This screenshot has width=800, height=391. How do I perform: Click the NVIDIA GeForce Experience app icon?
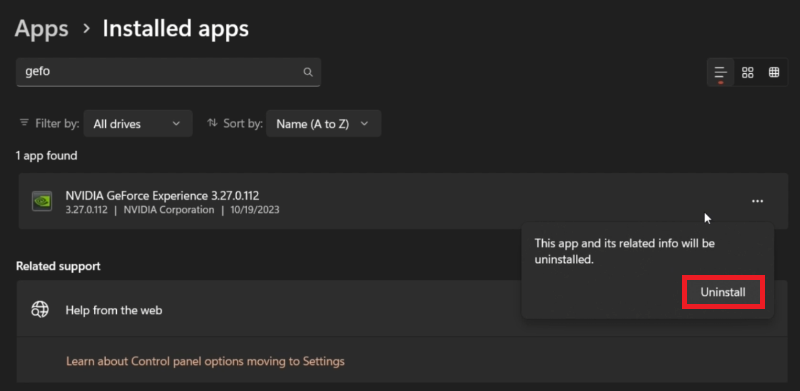42,201
